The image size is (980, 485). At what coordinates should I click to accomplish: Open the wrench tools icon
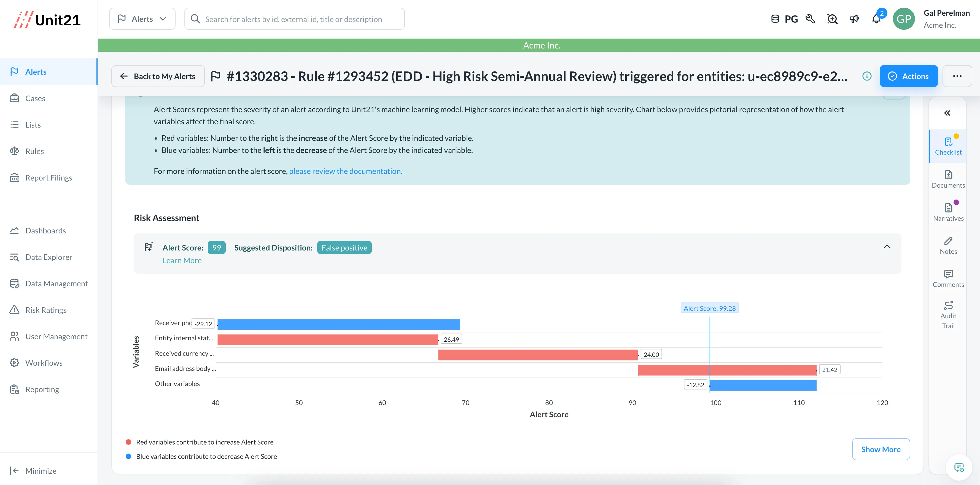point(810,19)
